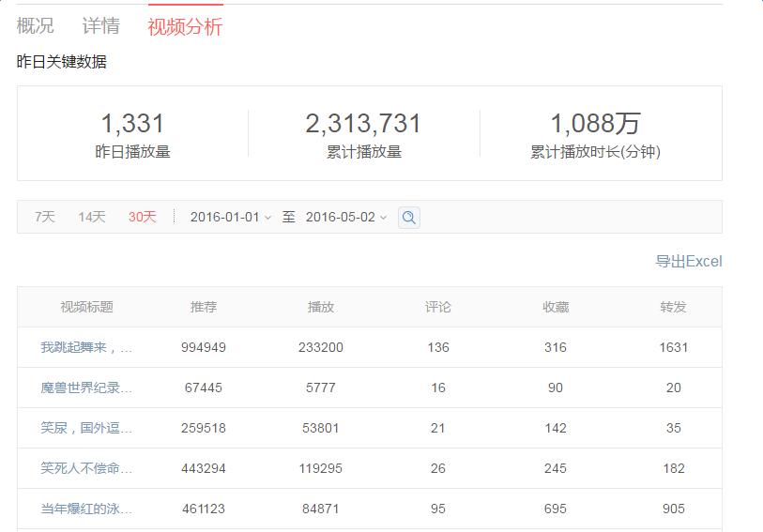
Task: Click the 转发 column header
Action: (x=674, y=307)
